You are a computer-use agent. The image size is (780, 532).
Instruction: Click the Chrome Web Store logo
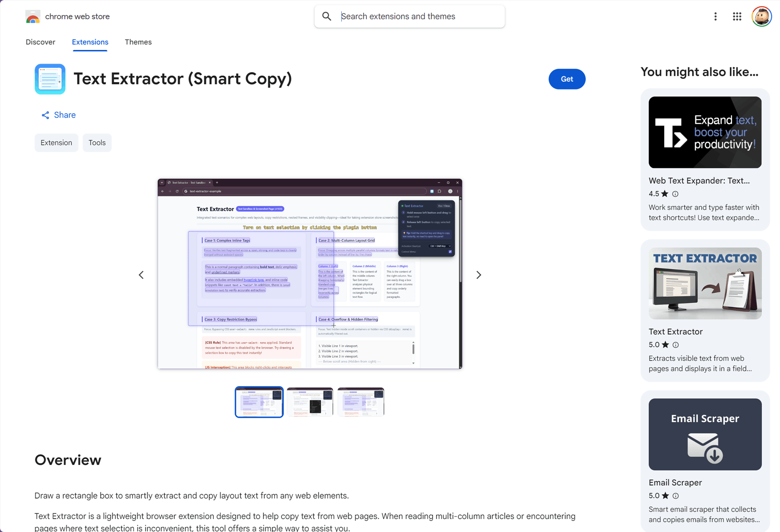click(x=33, y=17)
